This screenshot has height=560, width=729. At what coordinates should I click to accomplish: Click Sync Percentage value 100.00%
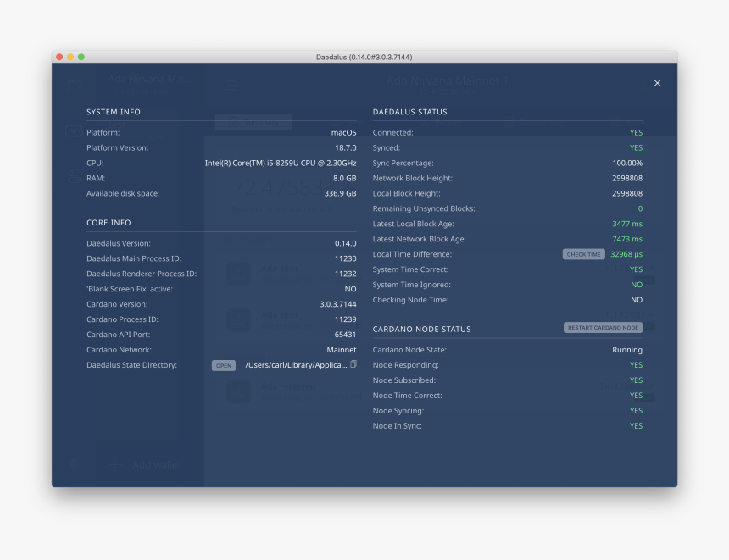click(x=627, y=164)
